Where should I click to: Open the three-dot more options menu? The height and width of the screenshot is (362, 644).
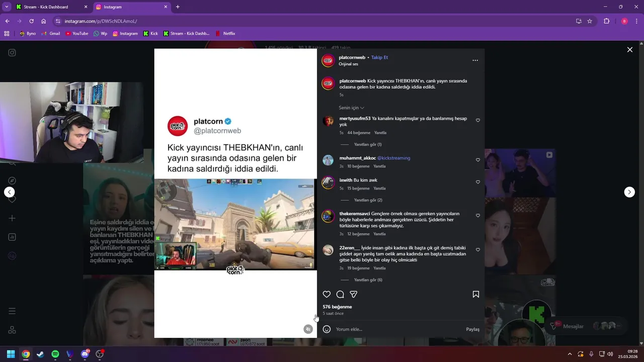[475, 60]
